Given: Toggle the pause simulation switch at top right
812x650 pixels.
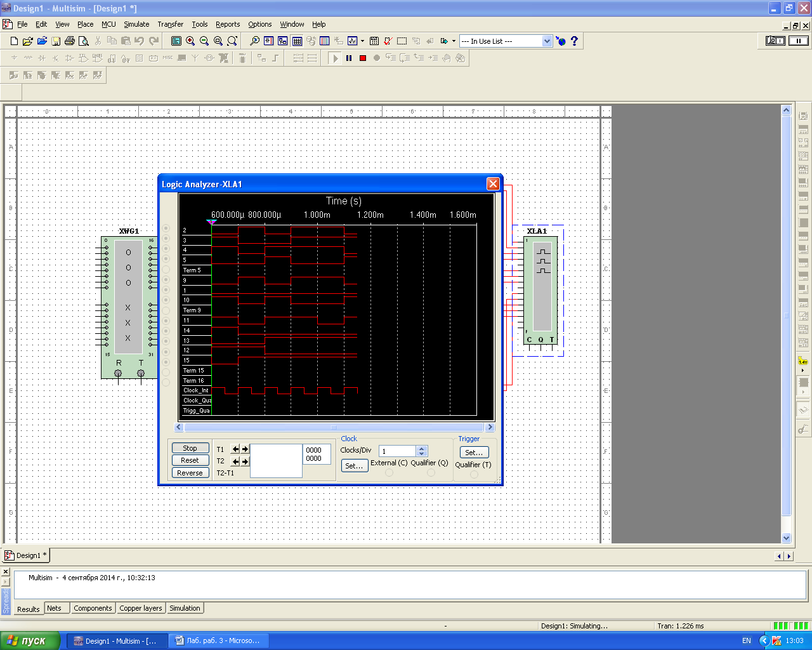Looking at the screenshot, I should coord(799,41).
